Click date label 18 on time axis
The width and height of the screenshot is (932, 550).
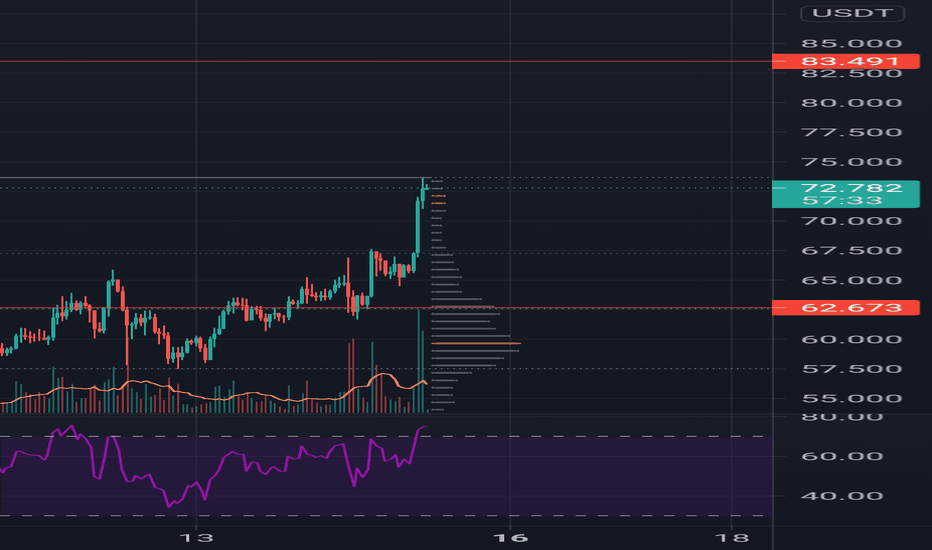(x=732, y=538)
